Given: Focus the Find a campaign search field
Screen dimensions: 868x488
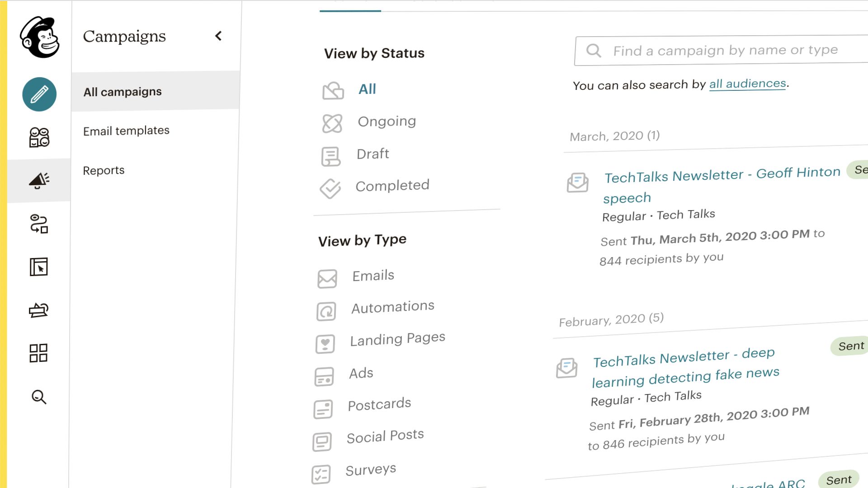Looking at the screenshot, I should click(x=722, y=50).
